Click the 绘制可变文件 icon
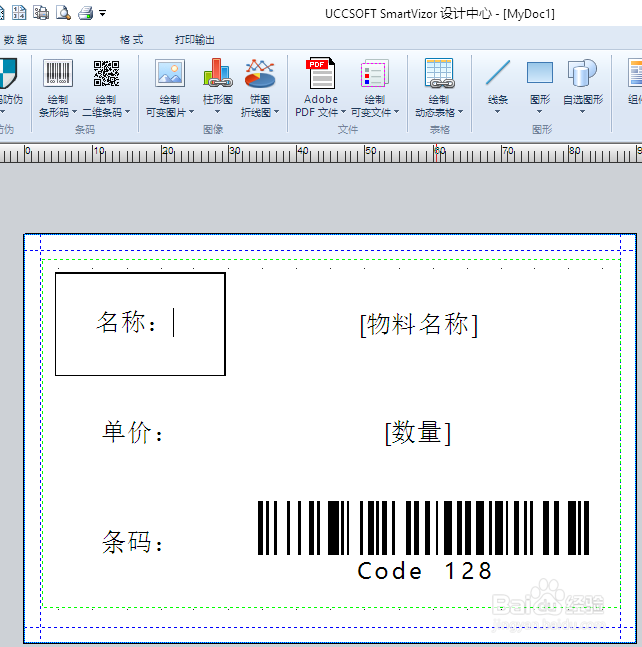This screenshot has width=642, height=647. [x=375, y=73]
